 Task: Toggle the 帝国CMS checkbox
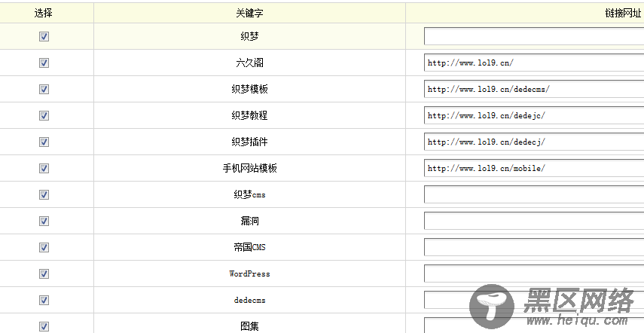[x=44, y=247]
